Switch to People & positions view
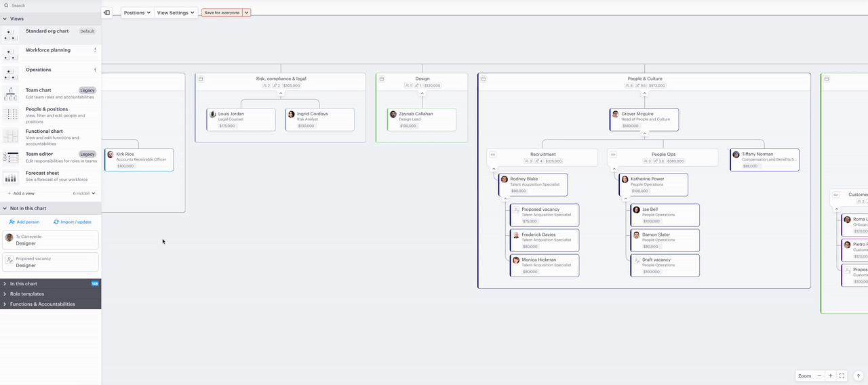Viewport: 868px width, 385px height. click(x=47, y=109)
